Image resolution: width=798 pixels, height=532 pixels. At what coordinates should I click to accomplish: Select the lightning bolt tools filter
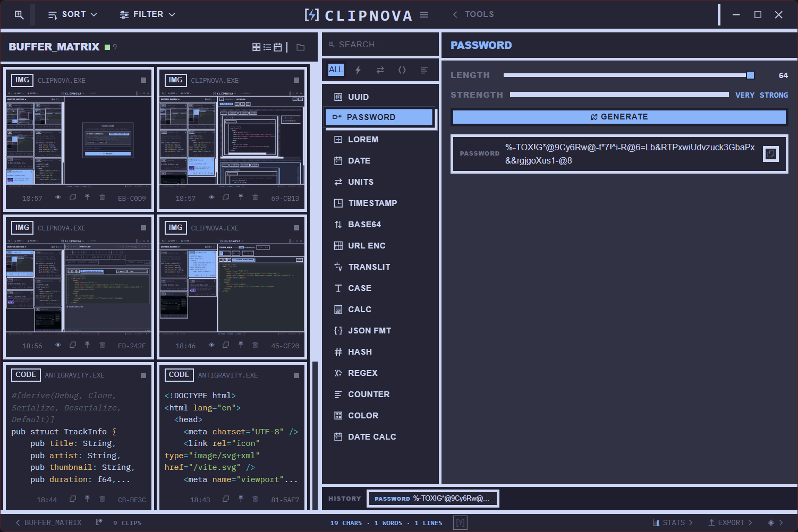358,70
